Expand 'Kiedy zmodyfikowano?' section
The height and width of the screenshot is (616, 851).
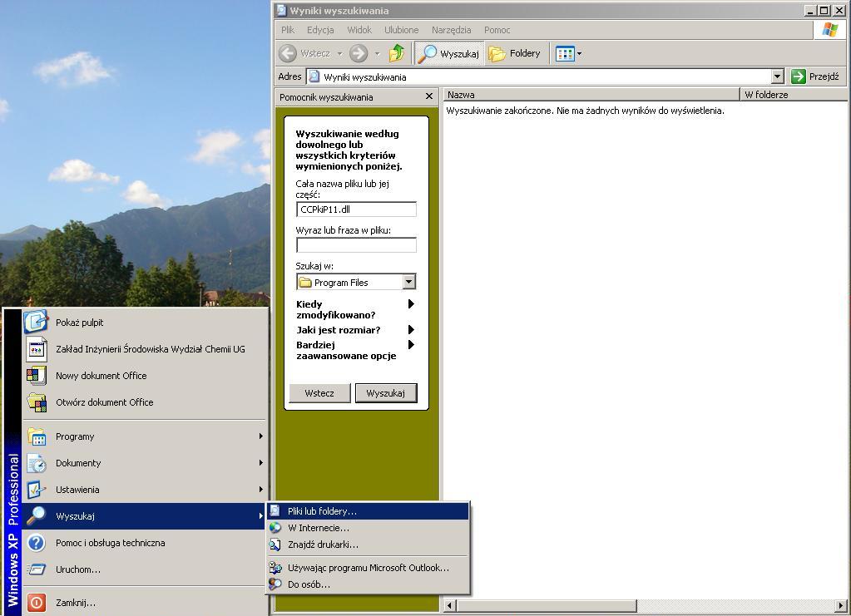pyautogui.click(x=355, y=309)
